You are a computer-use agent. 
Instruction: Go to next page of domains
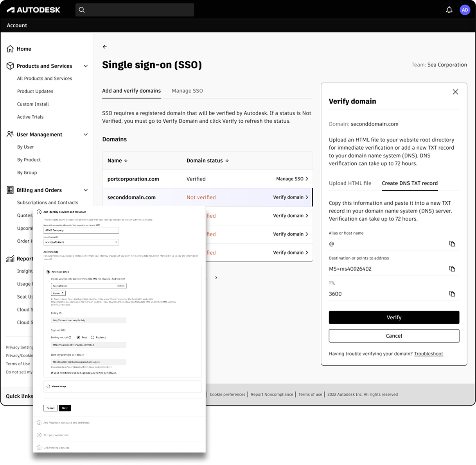click(216, 278)
